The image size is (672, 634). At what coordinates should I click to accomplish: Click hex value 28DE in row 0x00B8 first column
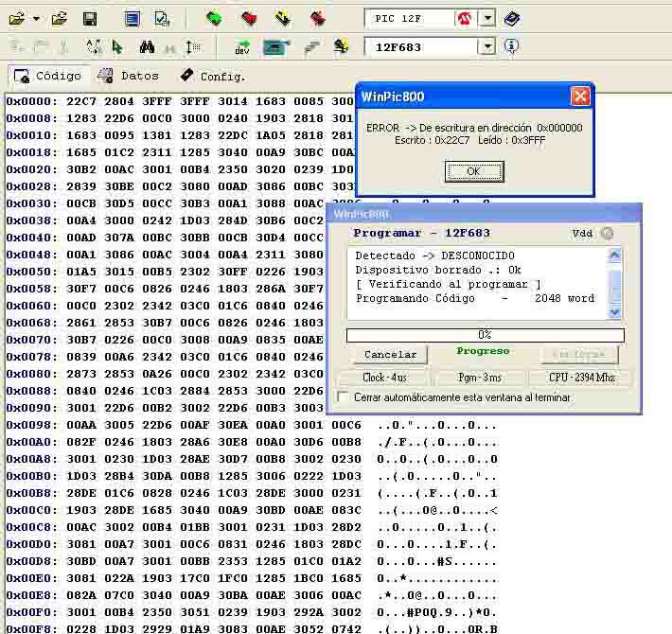[81, 493]
